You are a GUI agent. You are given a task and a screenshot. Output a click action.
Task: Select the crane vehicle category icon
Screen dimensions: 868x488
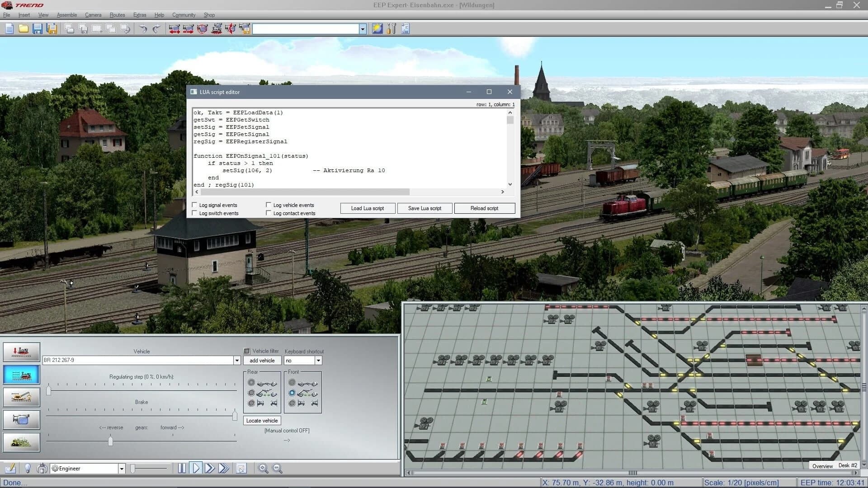tap(21, 397)
